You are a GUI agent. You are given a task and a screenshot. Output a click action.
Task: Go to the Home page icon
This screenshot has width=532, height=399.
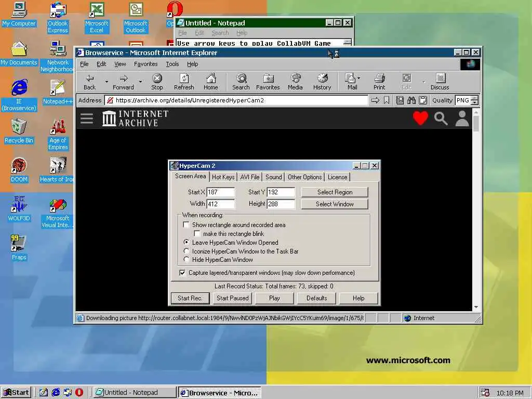[211, 82]
